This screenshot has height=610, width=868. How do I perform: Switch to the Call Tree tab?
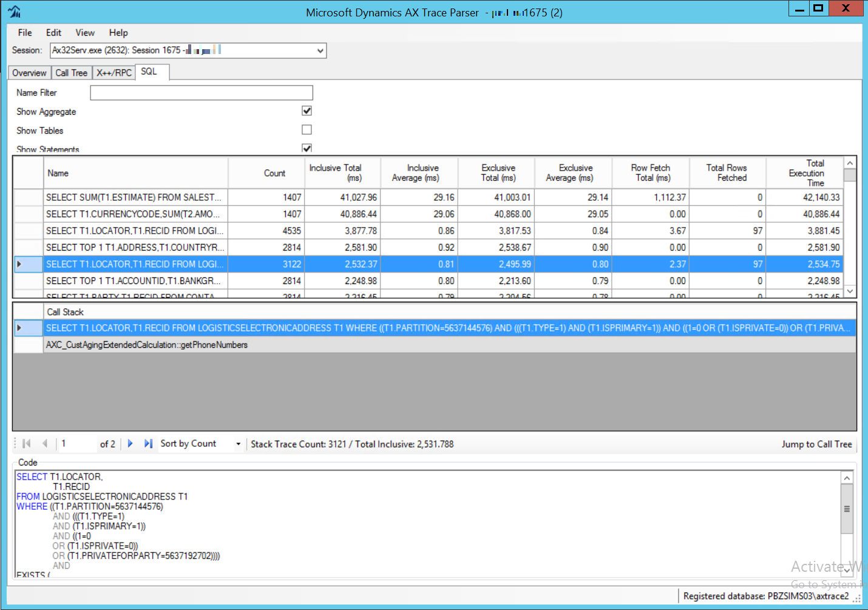tap(71, 73)
